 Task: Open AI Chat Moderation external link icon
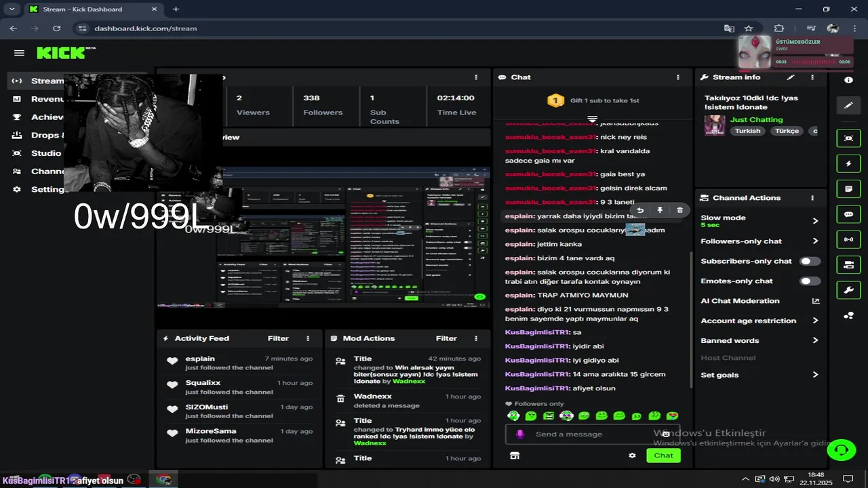(x=815, y=301)
